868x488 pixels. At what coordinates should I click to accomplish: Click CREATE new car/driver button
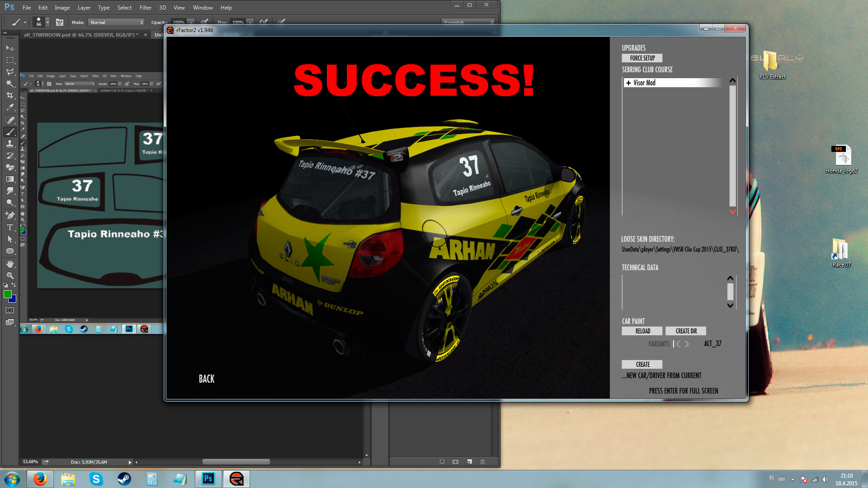(642, 365)
